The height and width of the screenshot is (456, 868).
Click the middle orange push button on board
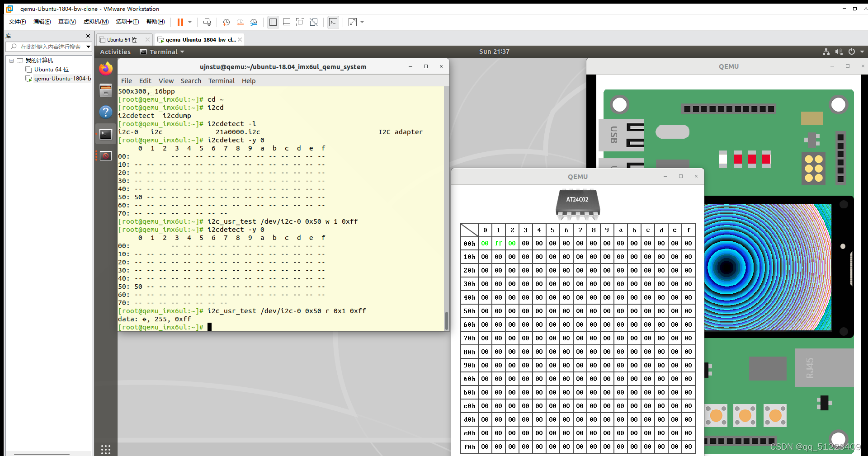tap(745, 415)
